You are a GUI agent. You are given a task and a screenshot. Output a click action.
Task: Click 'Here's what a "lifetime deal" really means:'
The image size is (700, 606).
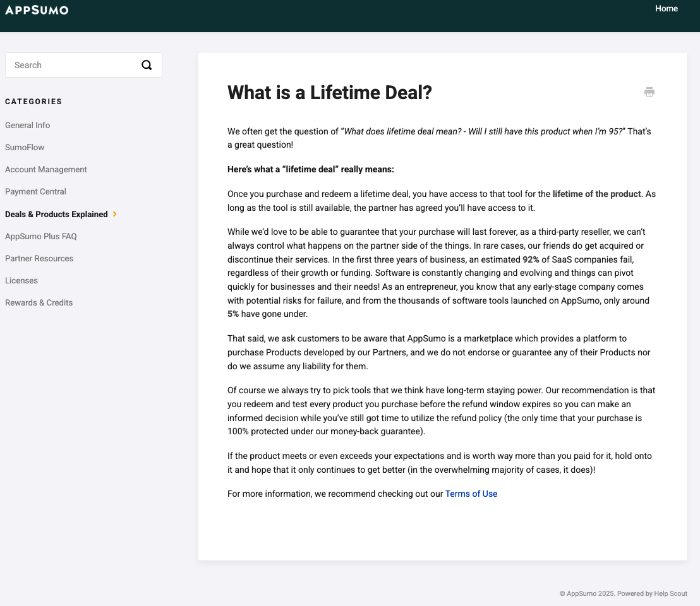point(311,169)
